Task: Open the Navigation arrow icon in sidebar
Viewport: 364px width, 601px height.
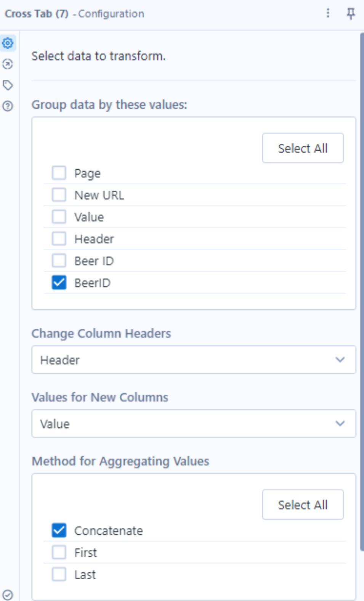Action: coord(8,64)
